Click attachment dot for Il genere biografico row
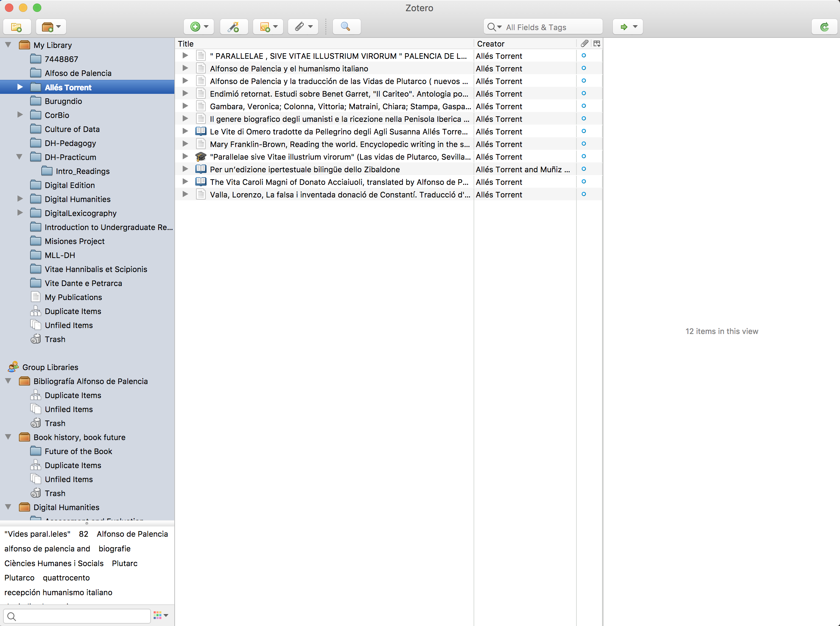The width and height of the screenshot is (840, 626). tap(583, 119)
